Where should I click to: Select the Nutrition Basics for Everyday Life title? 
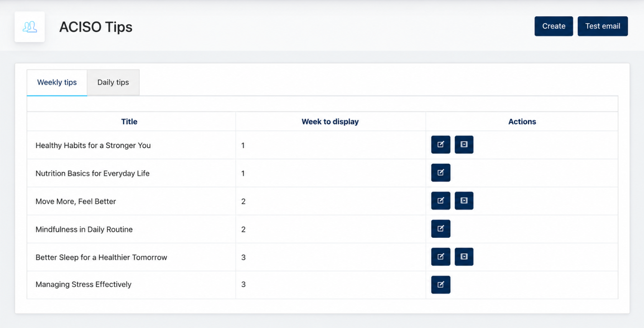pyautogui.click(x=92, y=173)
